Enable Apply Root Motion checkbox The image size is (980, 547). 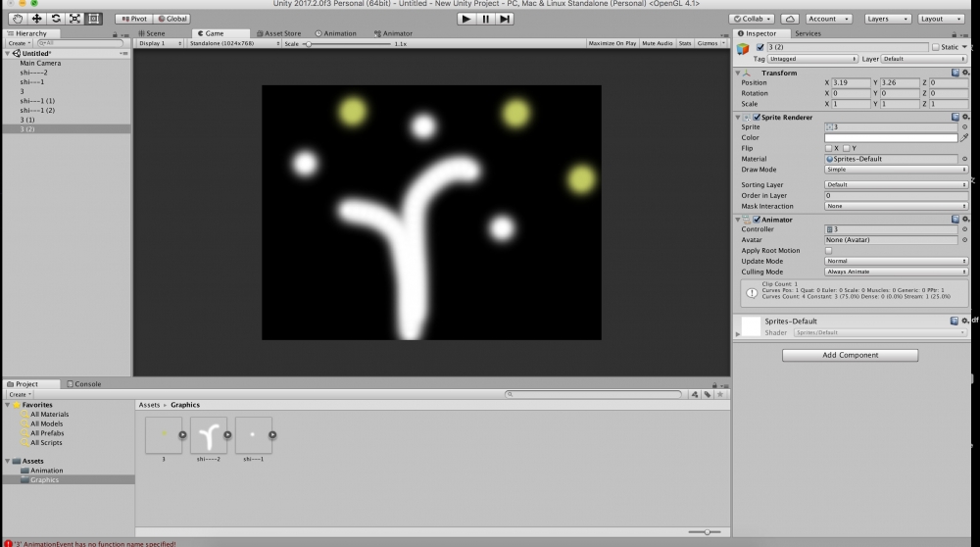(x=828, y=251)
